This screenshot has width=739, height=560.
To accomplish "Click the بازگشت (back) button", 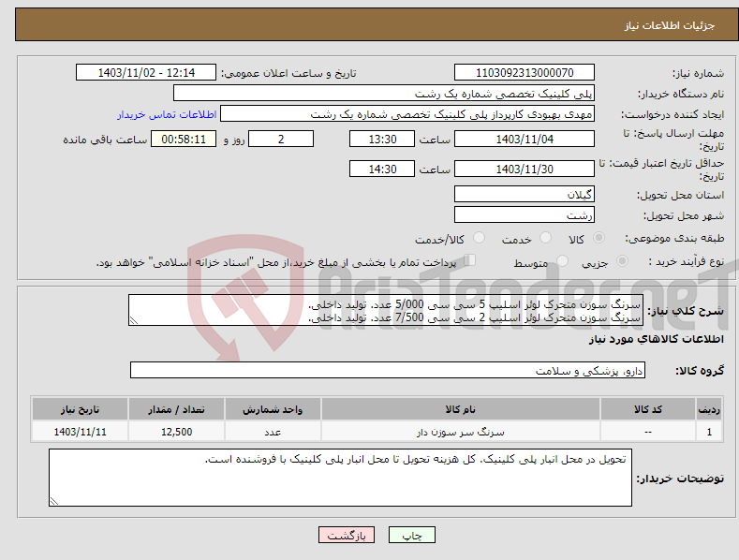I will coord(347,535).
